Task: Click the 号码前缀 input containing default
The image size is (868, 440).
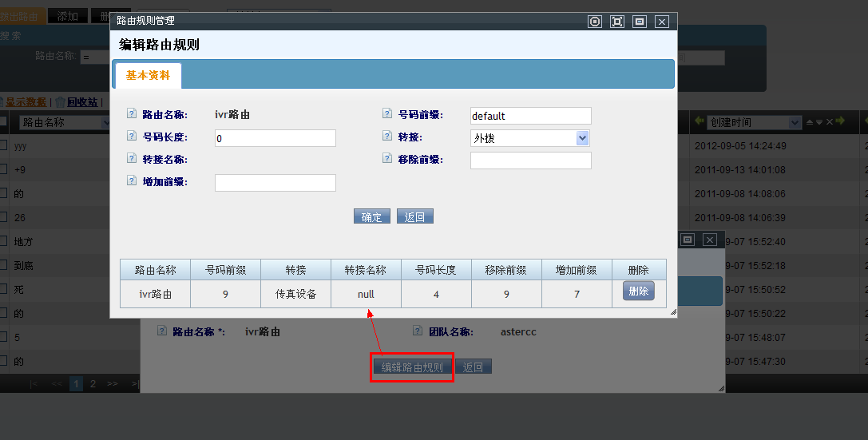Action: (530, 116)
